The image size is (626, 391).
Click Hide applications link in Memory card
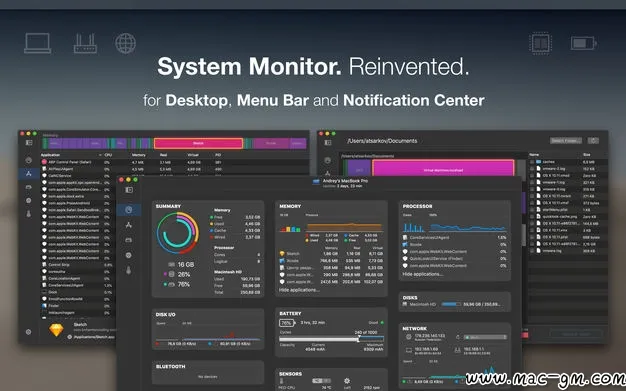tap(299, 290)
